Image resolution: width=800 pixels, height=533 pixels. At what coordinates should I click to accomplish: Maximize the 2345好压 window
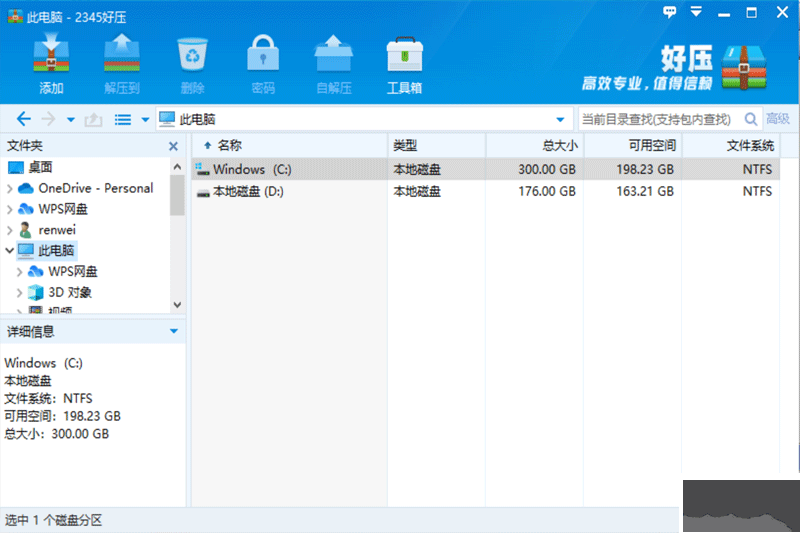pyautogui.click(x=752, y=12)
